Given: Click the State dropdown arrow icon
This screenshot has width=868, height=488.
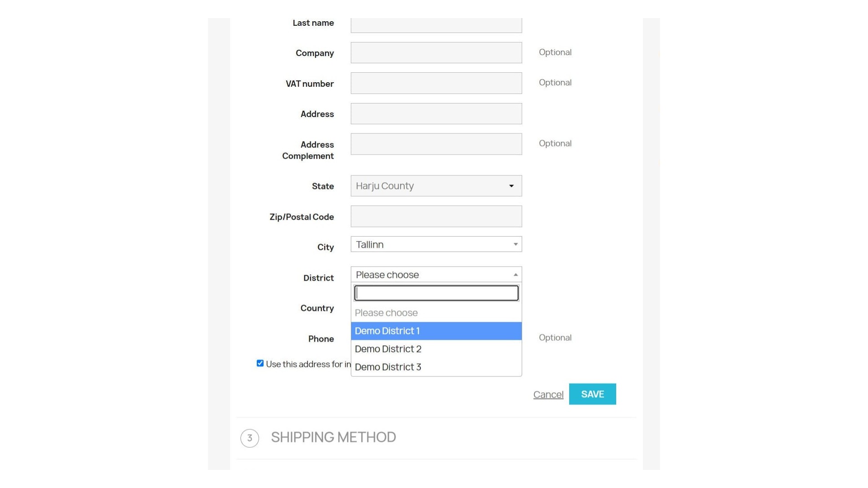Looking at the screenshot, I should tap(511, 186).
